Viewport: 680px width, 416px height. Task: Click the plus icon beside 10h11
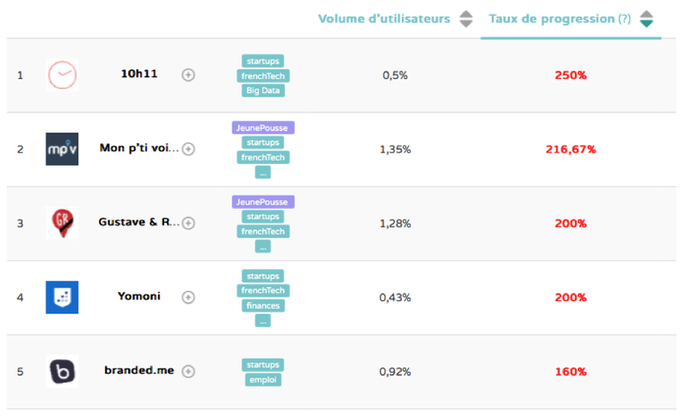pos(188,75)
